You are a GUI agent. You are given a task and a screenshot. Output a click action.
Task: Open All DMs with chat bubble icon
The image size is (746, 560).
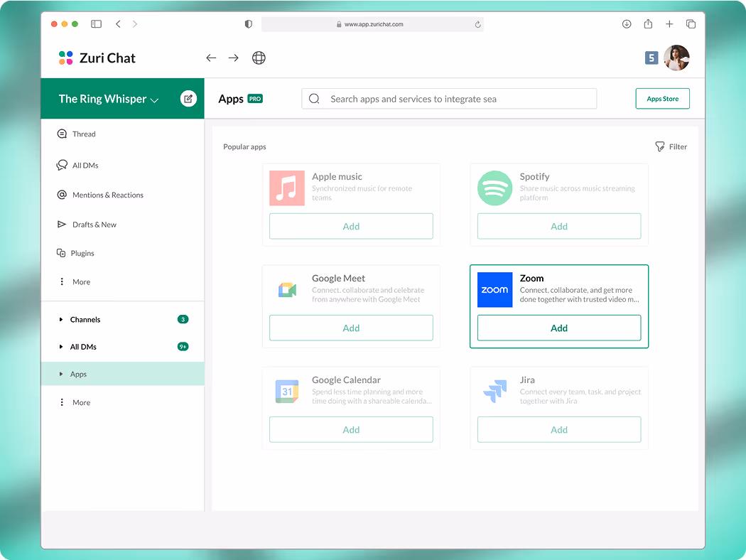[77, 165]
